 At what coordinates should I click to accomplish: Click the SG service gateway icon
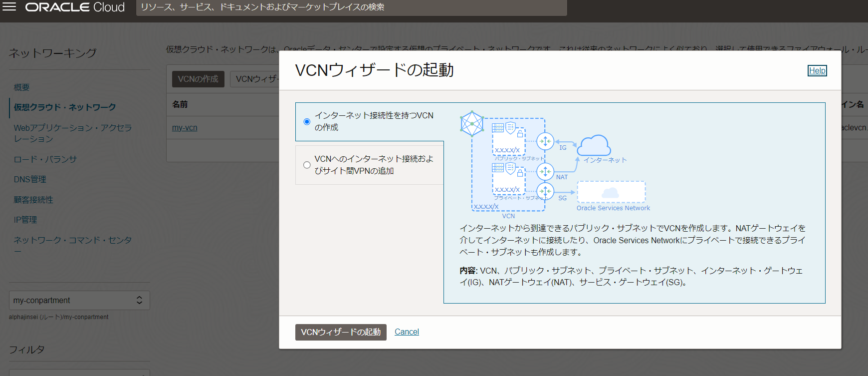(x=545, y=191)
